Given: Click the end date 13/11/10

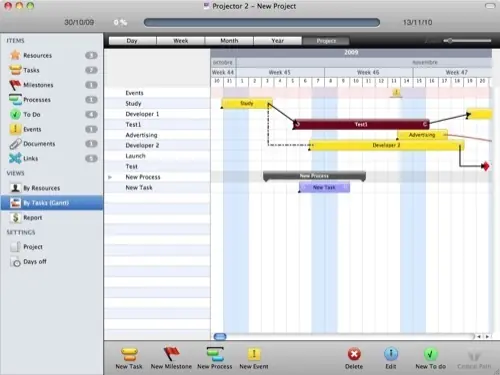Looking at the screenshot, I should (418, 22).
